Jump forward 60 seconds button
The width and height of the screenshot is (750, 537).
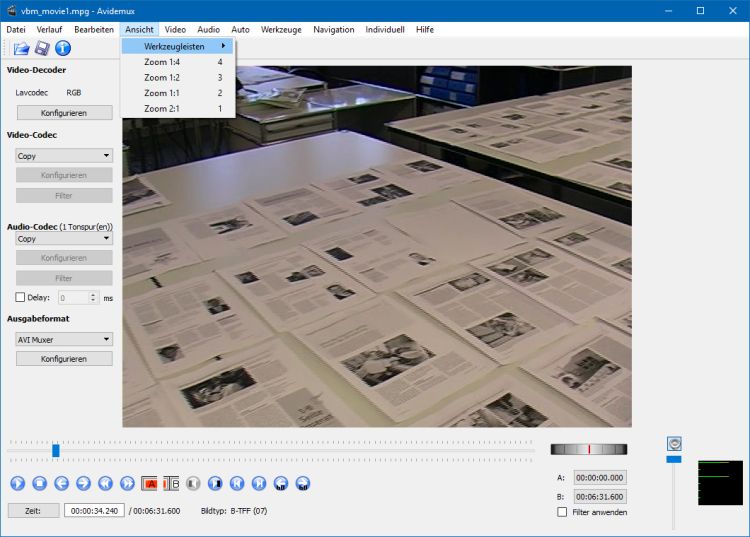pyautogui.click(x=303, y=483)
